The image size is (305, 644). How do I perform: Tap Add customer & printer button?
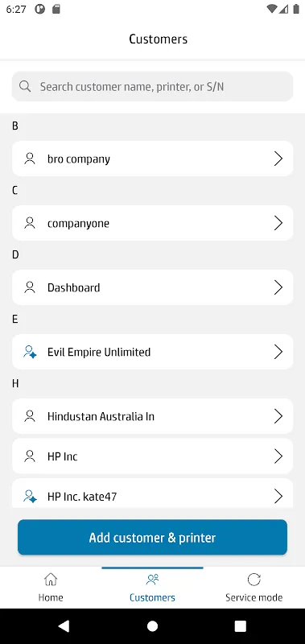click(x=152, y=537)
